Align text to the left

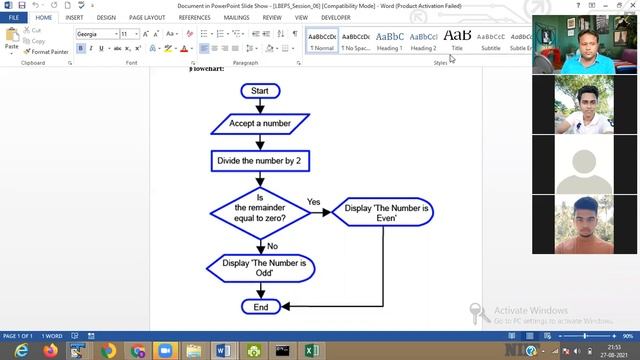click(x=204, y=49)
